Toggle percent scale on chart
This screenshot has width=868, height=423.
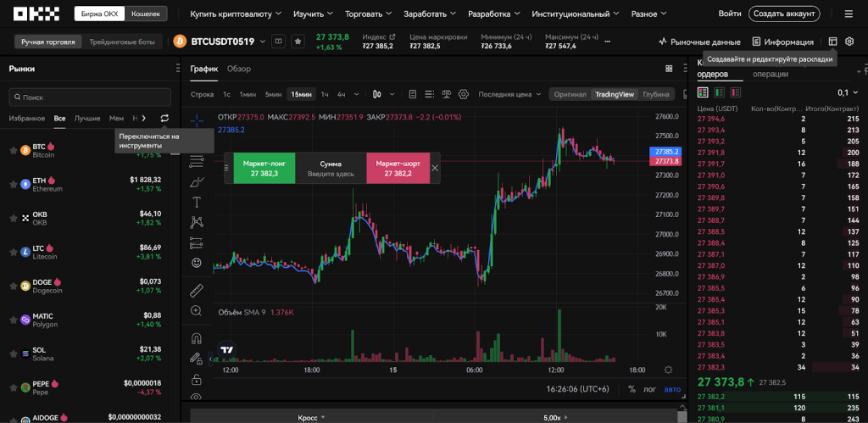pyautogui.click(x=632, y=389)
